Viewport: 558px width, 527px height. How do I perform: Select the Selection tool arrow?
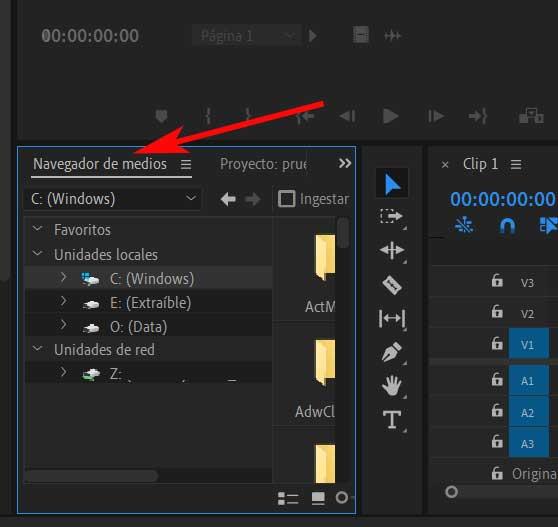click(392, 184)
